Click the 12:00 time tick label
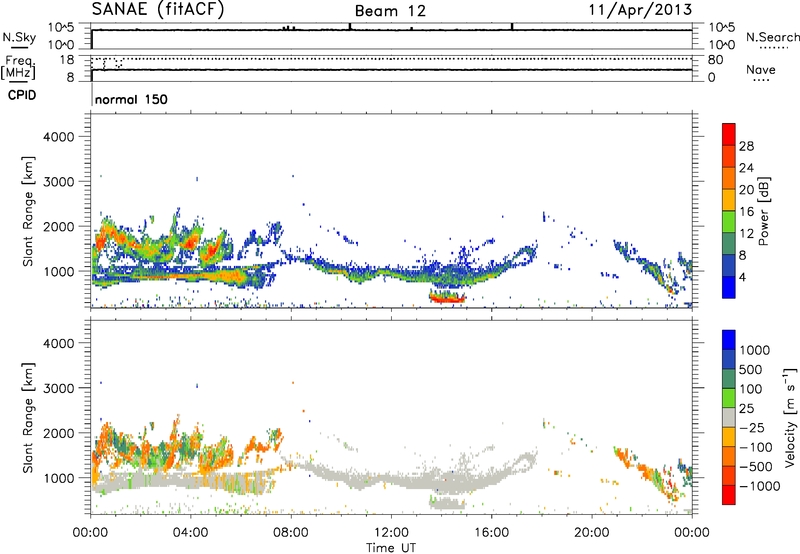The image size is (800, 554). pos(391,533)
